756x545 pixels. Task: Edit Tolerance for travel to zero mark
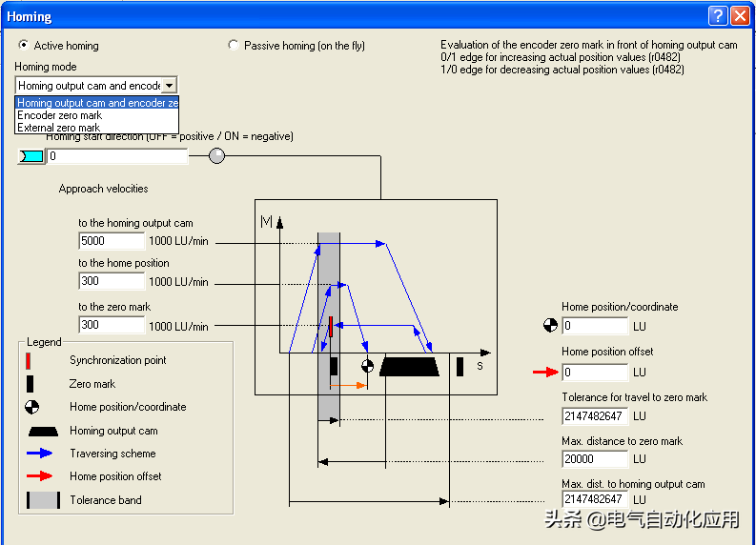pos(595,415)
